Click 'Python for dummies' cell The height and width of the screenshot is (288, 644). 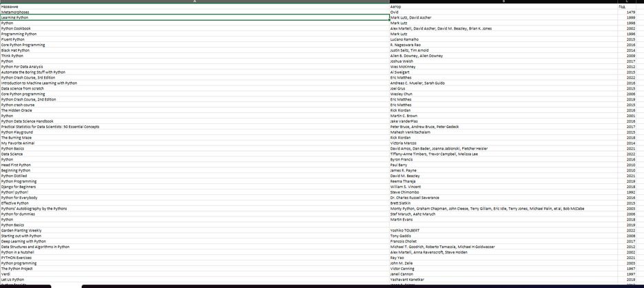pyautogui.click(x=195, y=214)
